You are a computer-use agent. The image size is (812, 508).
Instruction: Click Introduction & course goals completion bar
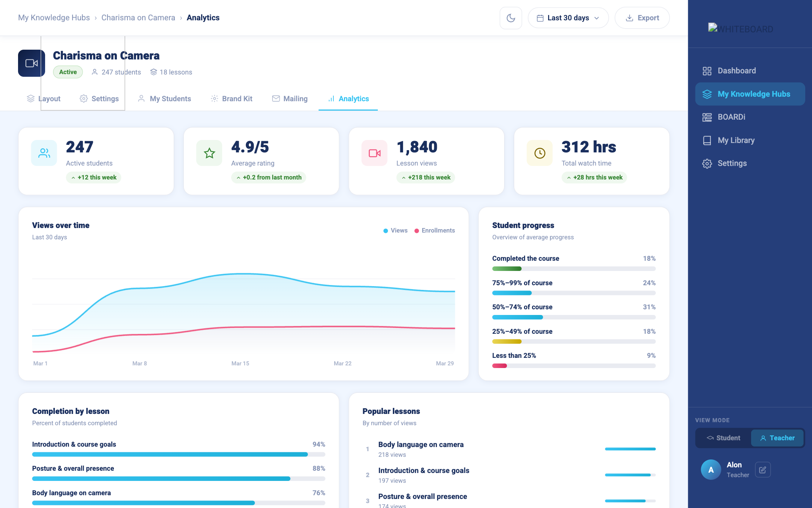(179, 455)
